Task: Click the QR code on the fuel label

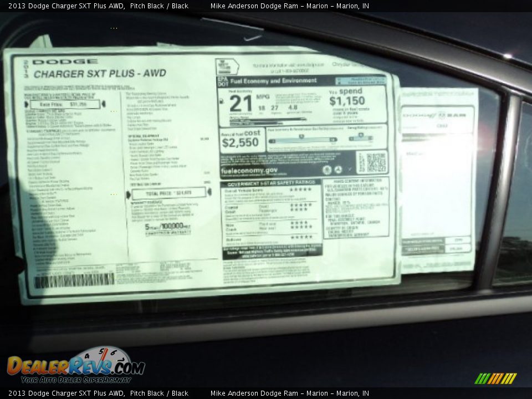Action: (376, 162)
